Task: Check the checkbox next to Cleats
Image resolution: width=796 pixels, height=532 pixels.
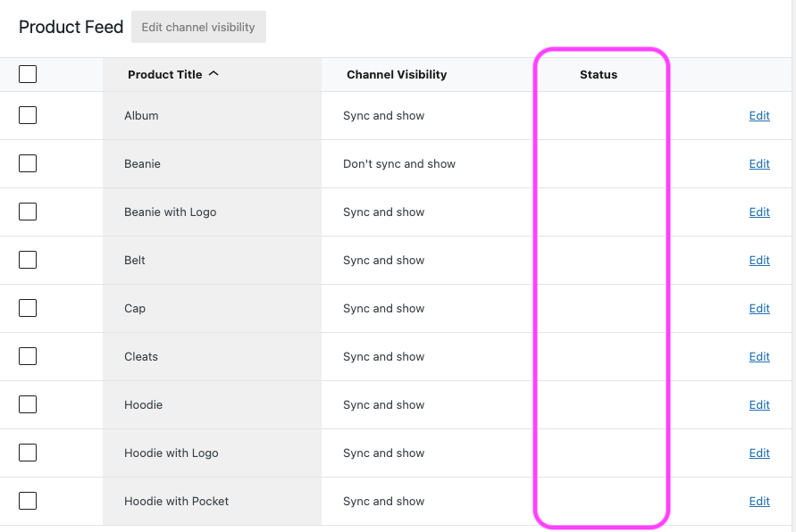Action: click(27, 356)
